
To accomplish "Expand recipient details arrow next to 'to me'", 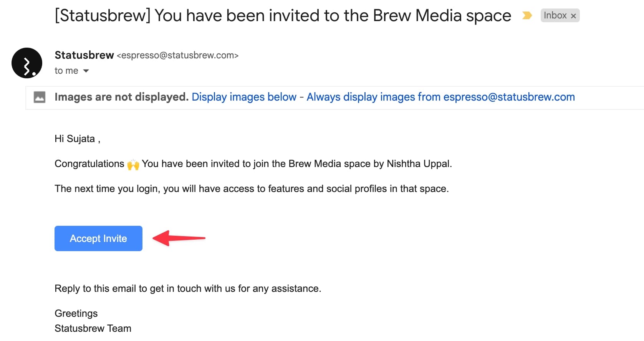I will [x=86, y=71].
